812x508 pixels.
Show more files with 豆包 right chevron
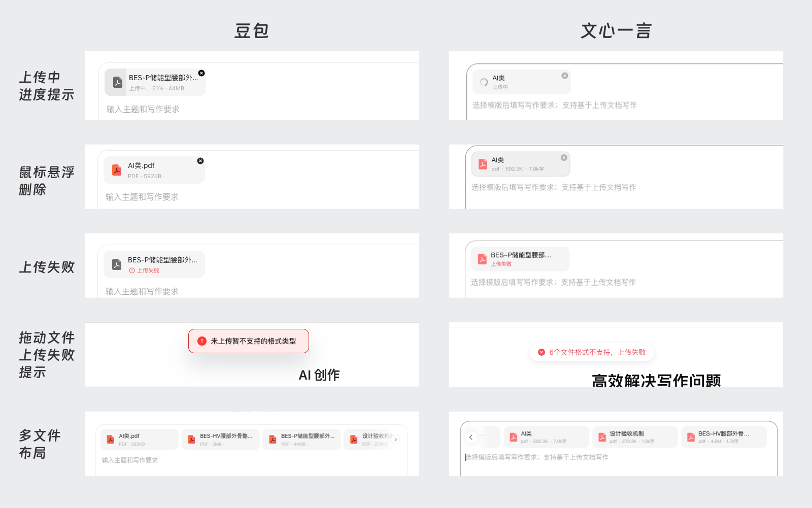(x=396, y=439)
